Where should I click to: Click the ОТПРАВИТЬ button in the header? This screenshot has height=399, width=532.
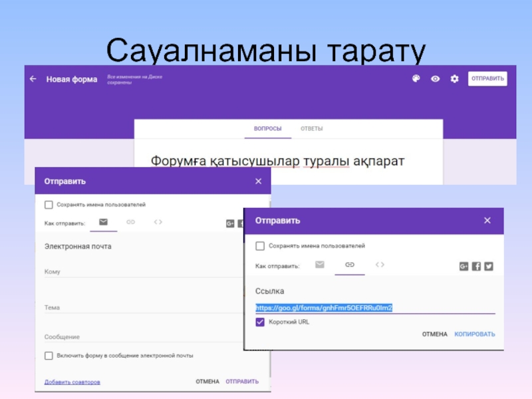pos(487,78)
